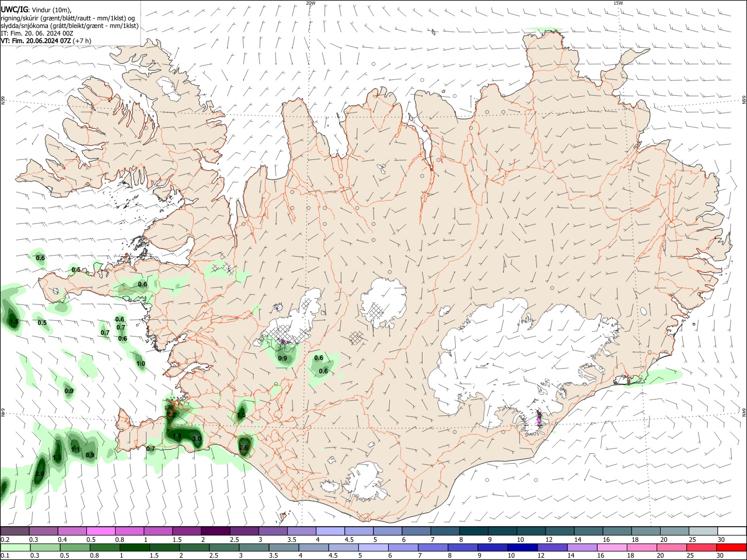
Task: Choose the top-row legend swatch labelled 1.5
Action: [x=187, y=531]
